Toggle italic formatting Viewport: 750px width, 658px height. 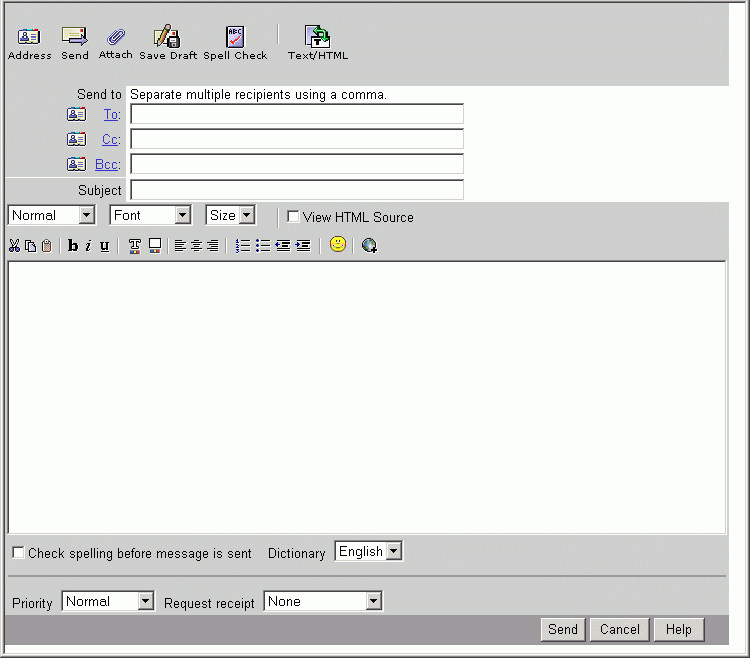coord(88,246)
